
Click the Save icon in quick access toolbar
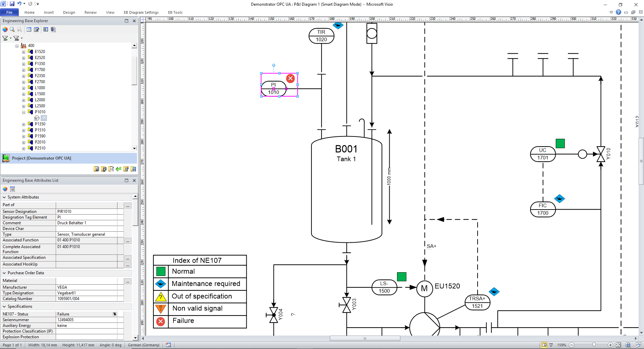[x=12, y=4]
